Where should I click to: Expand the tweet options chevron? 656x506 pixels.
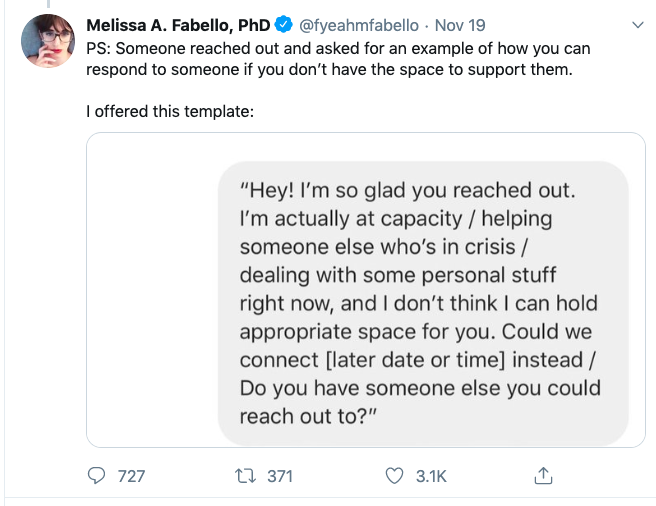point(638,24)
